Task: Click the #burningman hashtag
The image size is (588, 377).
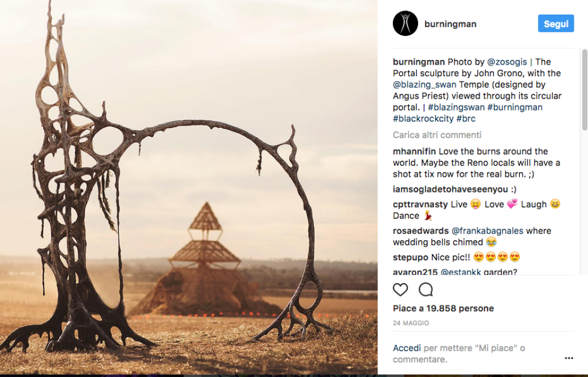Action: coord(514,107)
